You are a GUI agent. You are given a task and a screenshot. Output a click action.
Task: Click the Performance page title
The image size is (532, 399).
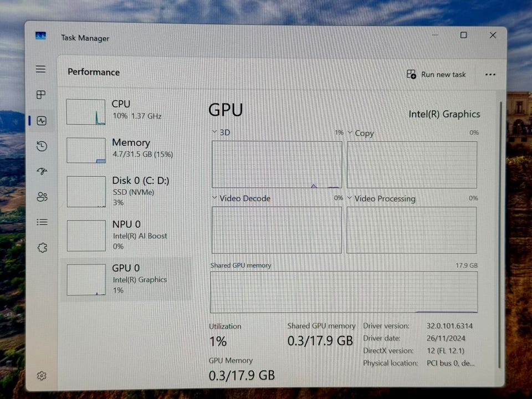click(94, 72)
